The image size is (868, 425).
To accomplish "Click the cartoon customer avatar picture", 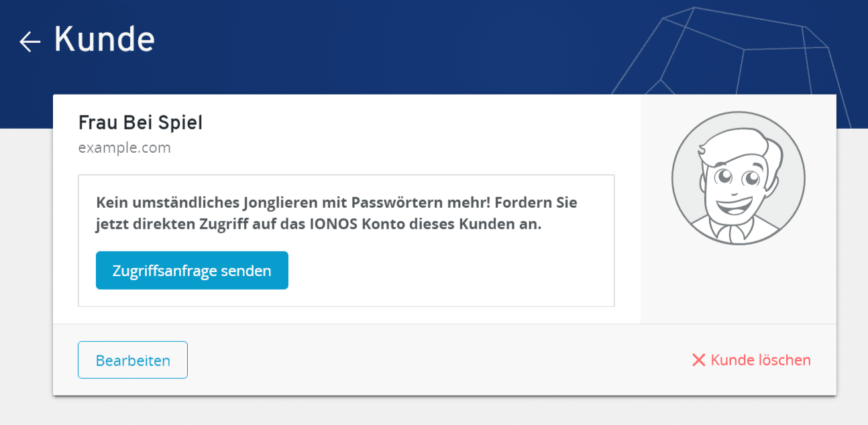I will pyautogui.click(x=738, y=178).
